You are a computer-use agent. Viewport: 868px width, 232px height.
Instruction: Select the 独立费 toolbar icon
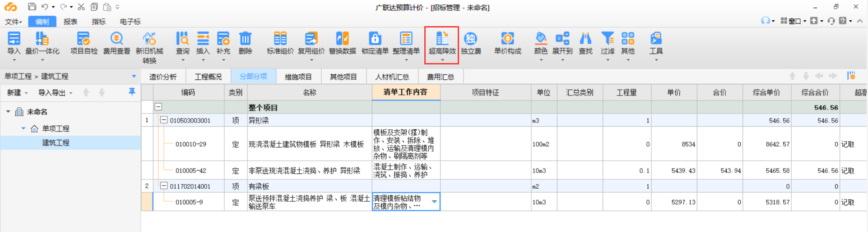coord(470,39)
